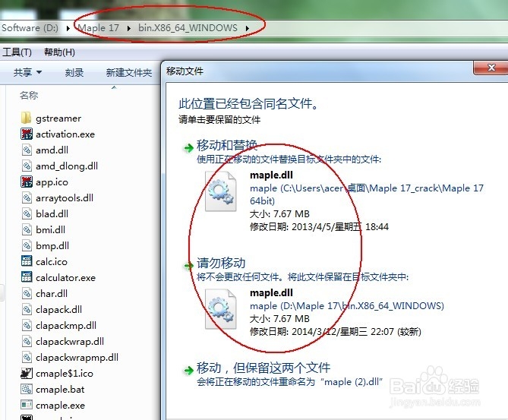508x420 pixels.
Task: Select the calculator.exe file name
Action: click(66, 278)
